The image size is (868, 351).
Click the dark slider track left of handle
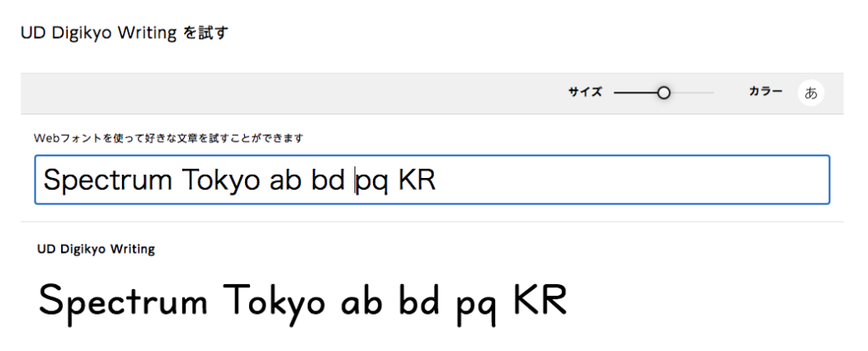point(634,93)
